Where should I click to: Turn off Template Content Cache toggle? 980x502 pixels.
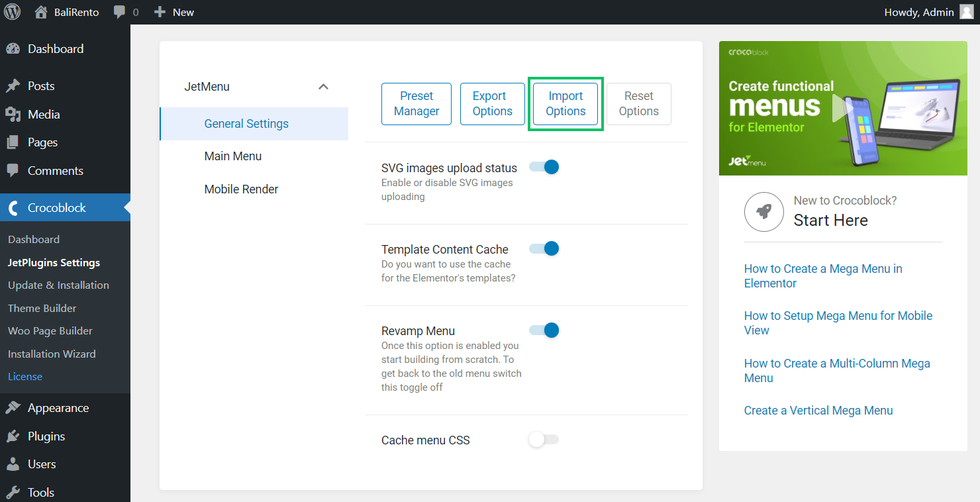[x=544, y=249]
